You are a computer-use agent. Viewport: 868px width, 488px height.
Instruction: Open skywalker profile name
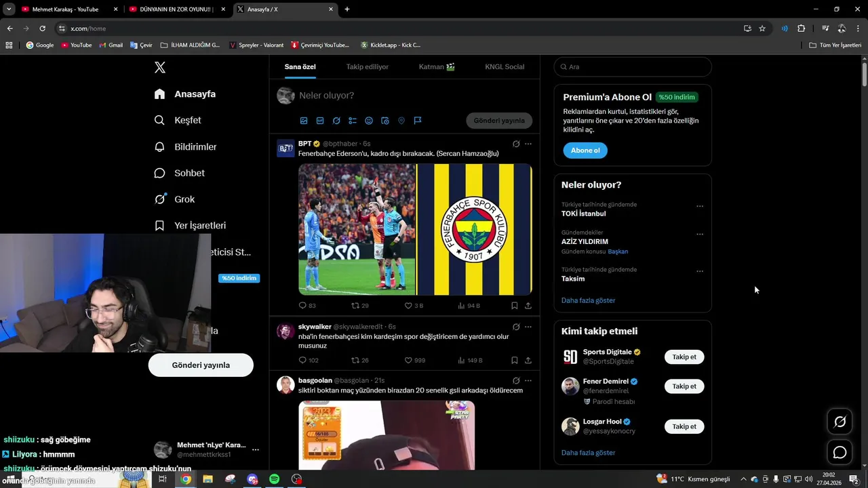pos(315,327)
